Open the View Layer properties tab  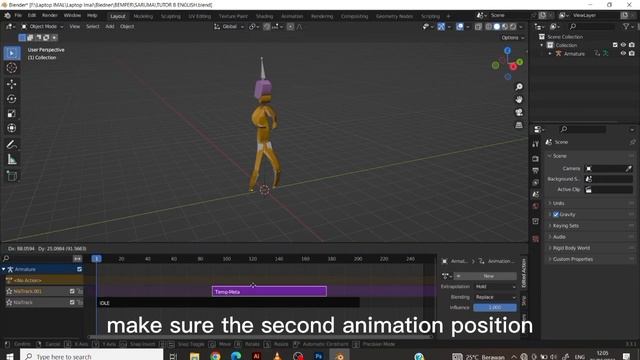[536, 182]
